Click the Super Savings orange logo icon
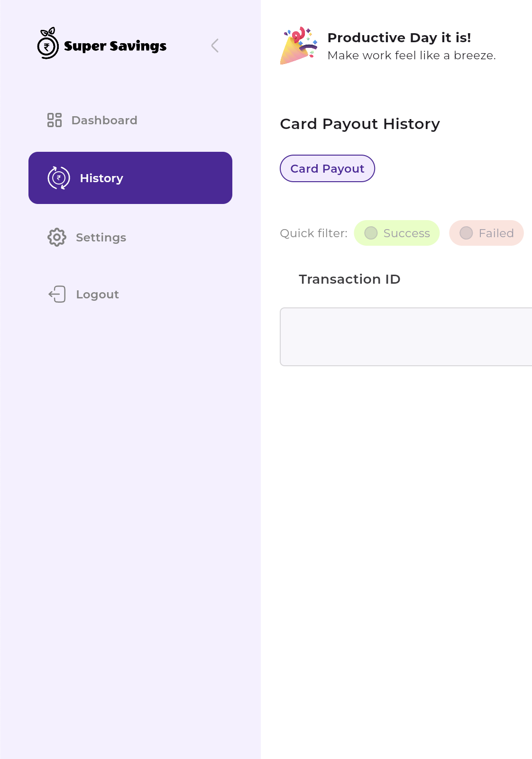This screenshot has height=759, width=532. point(48,44)
